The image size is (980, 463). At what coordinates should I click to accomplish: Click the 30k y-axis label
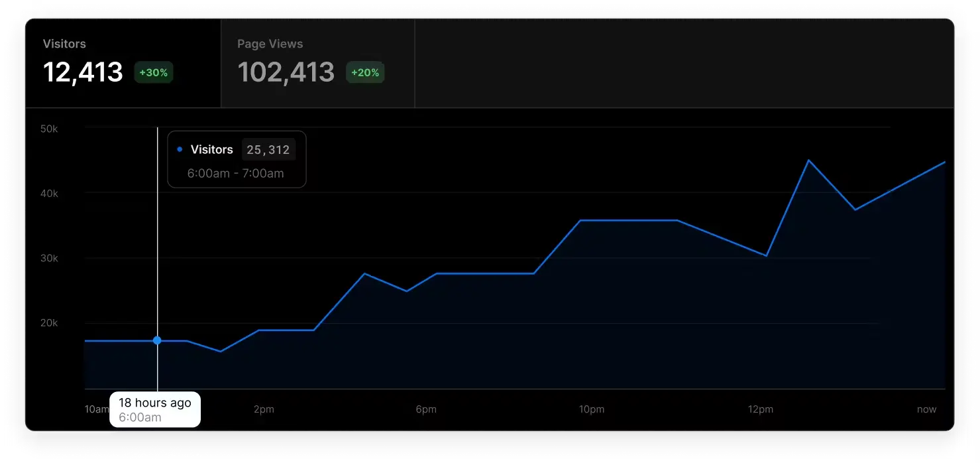(x=50, y=258)
